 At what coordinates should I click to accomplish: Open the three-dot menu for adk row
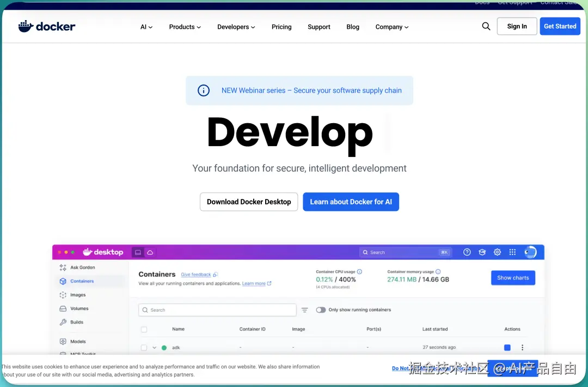(522, 348)
